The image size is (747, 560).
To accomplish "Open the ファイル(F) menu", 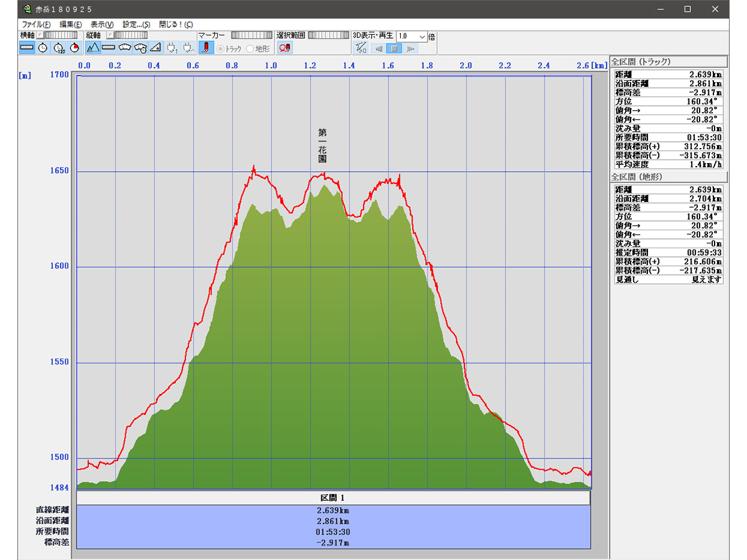I will pyautogui.click(x=36, y=24).
